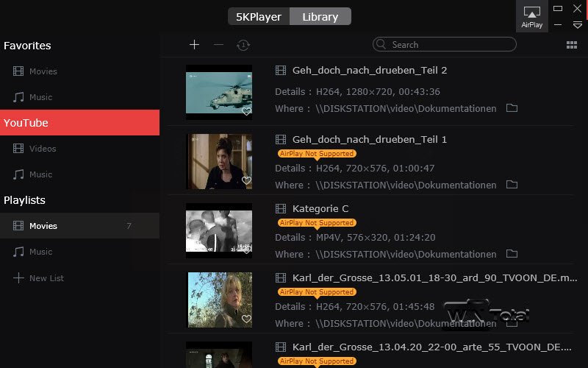Select title Kategorie C
588x368 pixels.
click(x=320, y=208)
